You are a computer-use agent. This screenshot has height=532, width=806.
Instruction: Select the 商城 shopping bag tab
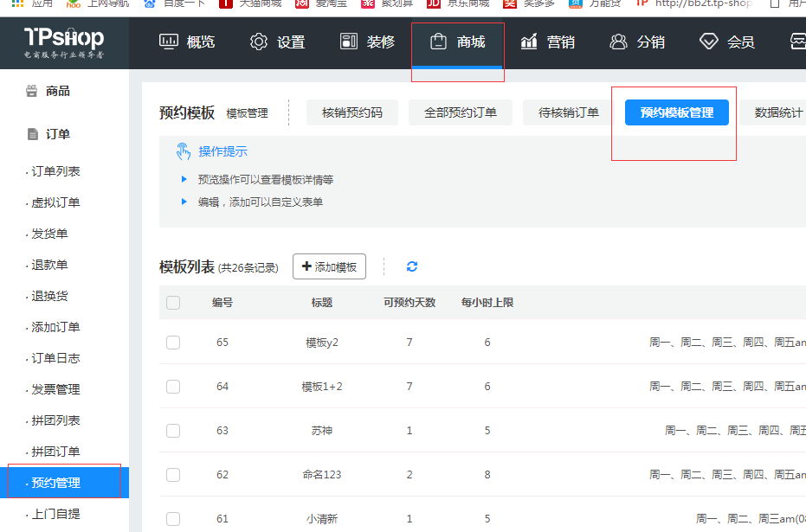click(x=457, y=42)
